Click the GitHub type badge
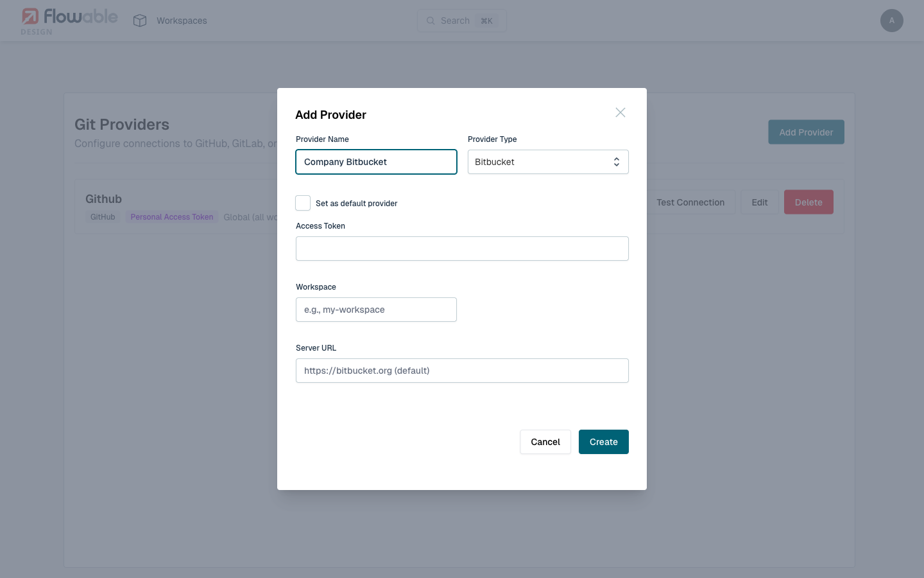 point(103,217)
